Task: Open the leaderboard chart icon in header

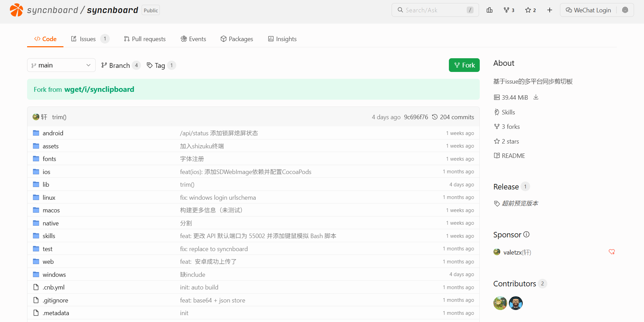Action: tap(489, 10)
